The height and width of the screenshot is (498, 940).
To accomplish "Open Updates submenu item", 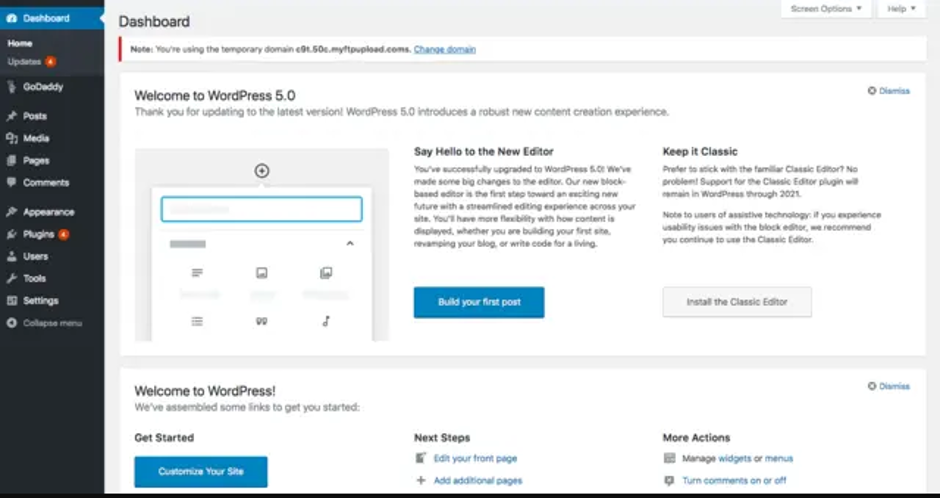I will tap(25, 62).
